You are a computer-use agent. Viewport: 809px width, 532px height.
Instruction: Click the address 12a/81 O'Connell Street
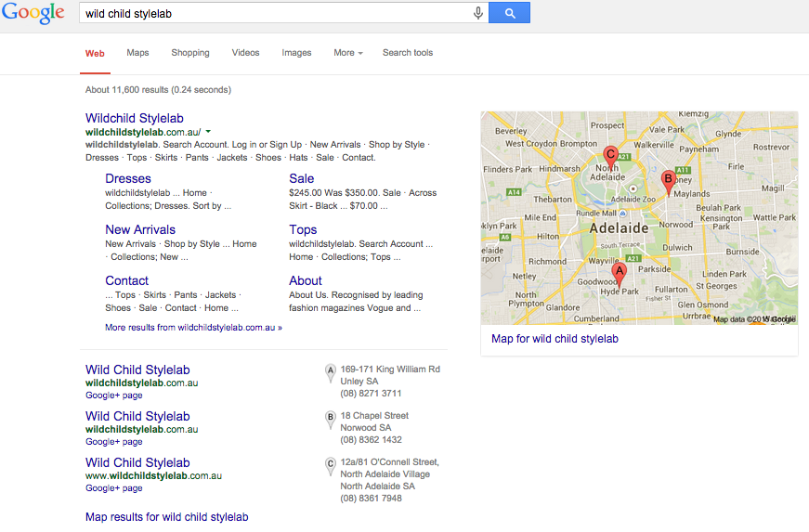tap(389, 461)
